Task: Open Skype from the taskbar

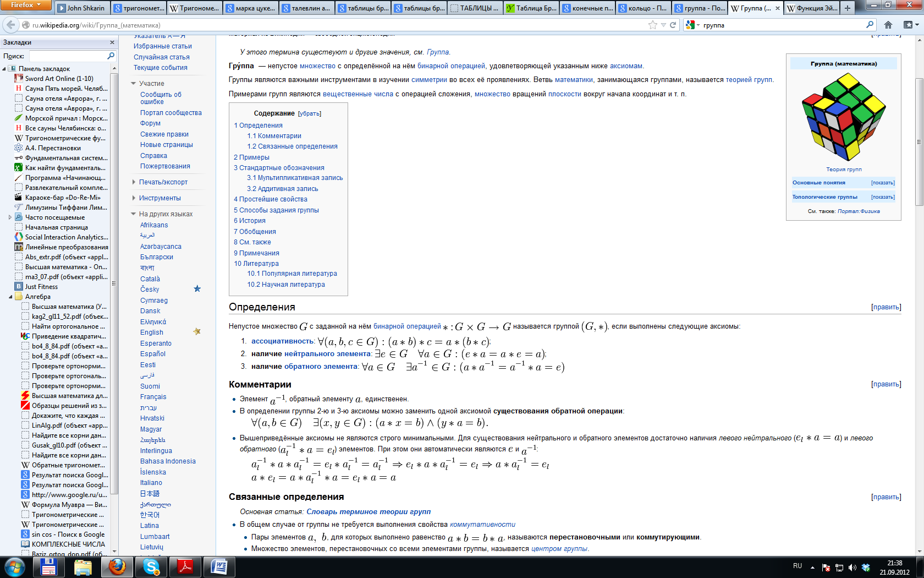Action: click(151, 567)
